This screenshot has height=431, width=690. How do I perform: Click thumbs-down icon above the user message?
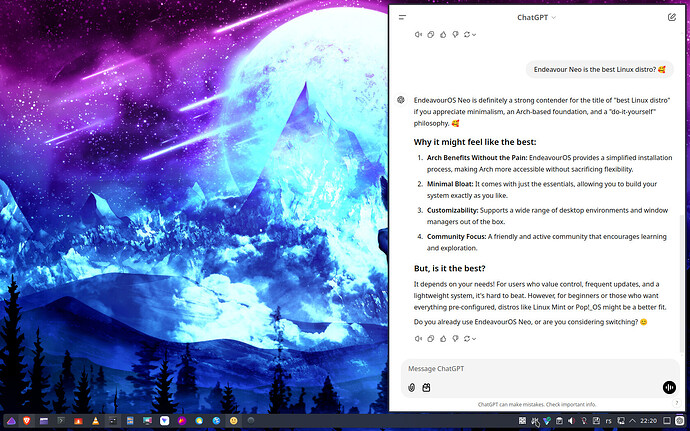(455, 34)
